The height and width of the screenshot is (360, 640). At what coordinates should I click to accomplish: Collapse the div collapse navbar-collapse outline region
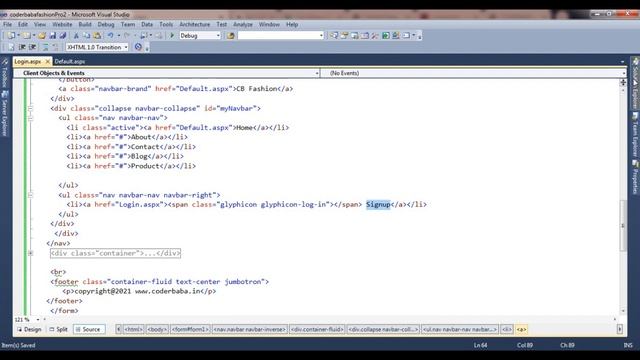tap(31, 108)
